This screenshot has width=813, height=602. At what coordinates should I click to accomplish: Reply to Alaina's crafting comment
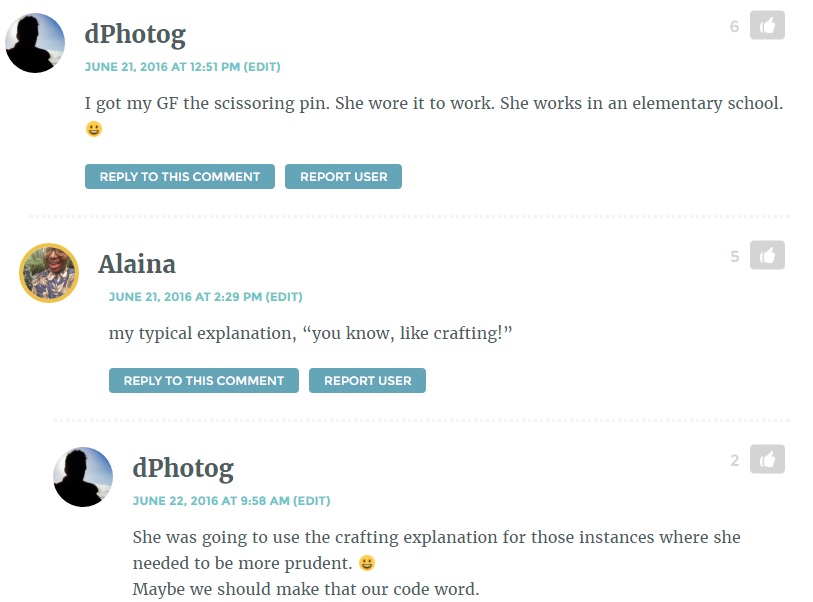click(x=204, y=380)
